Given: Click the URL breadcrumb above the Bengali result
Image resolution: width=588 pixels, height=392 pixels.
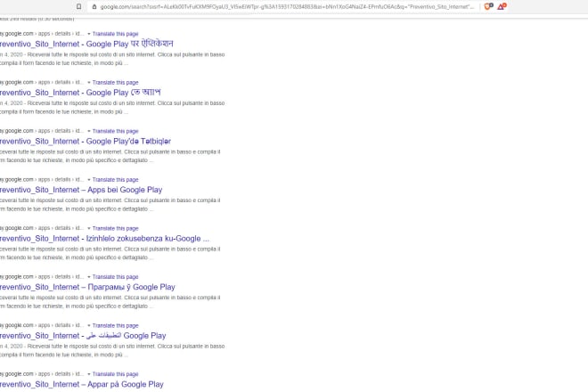Looking at the screenshot, I should [42, 82].
